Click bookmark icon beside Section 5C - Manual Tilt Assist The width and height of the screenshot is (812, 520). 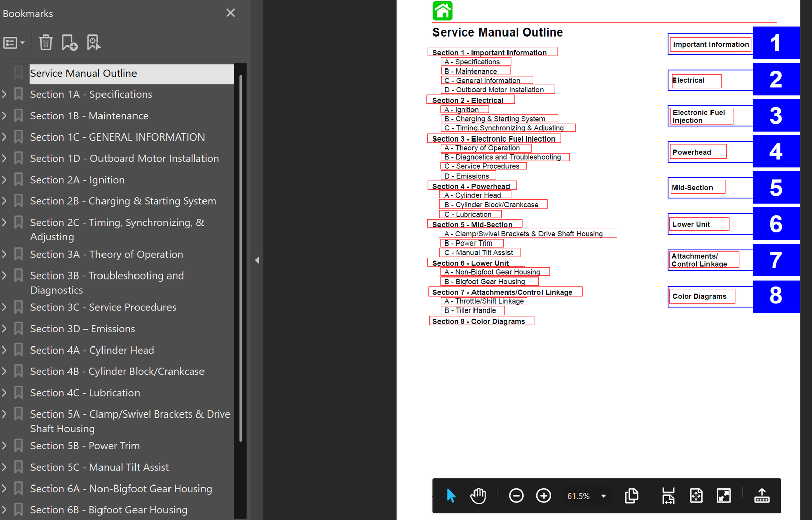(x=18, y=467)
